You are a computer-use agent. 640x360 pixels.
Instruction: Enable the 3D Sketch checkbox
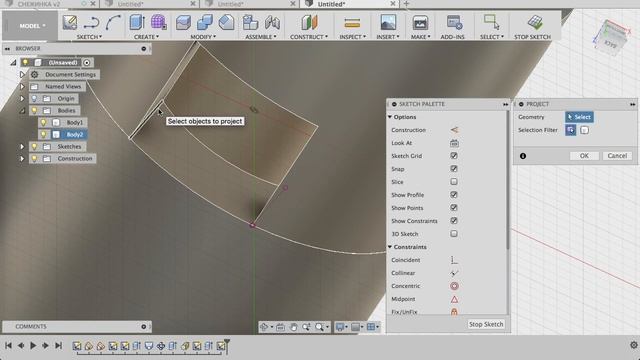454,234
